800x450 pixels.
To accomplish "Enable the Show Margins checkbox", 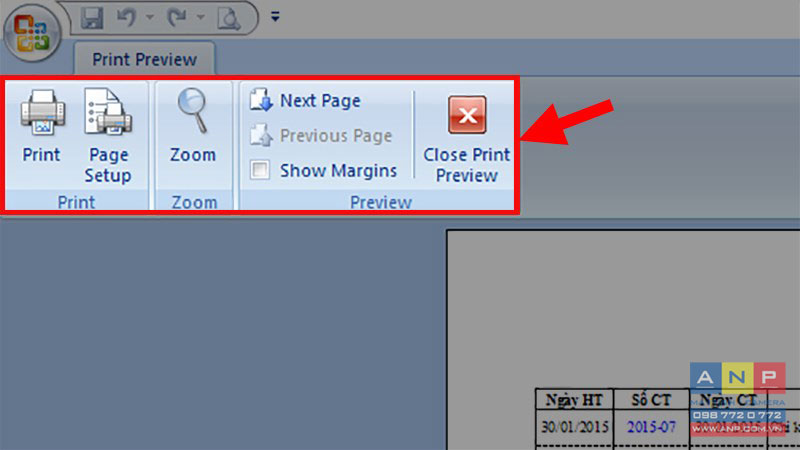I will click(x=260, y=169).
